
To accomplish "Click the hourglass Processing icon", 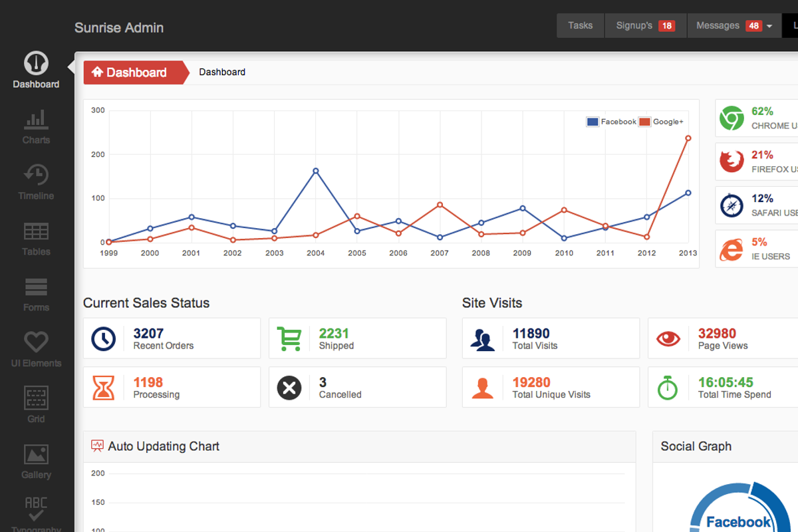I will pos(103,387).
